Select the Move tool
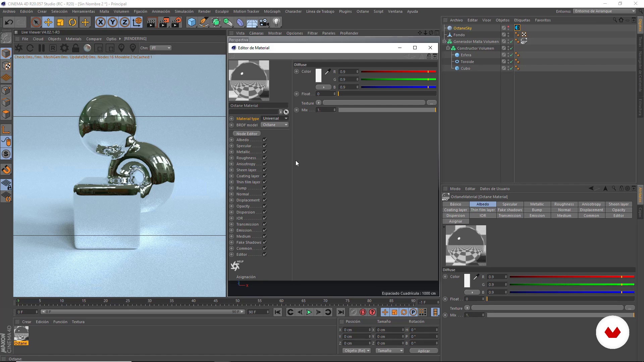This screenshot has width=644, height=362. pos(48,22)
